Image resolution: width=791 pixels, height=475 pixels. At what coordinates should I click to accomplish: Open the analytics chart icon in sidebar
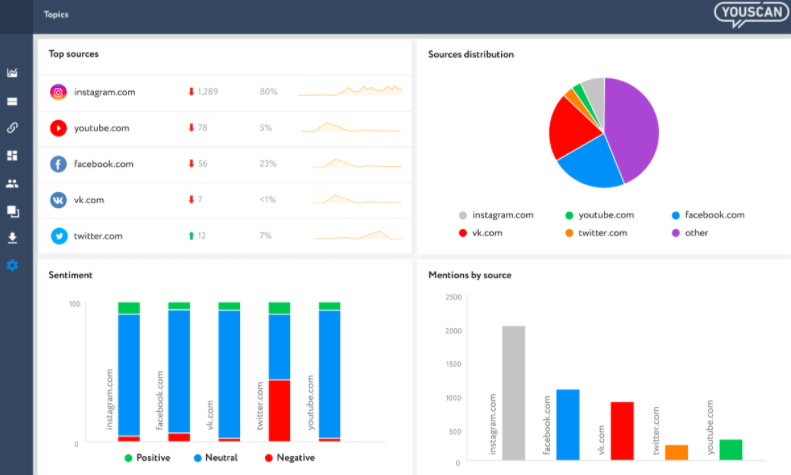pyautogui.click(x=12, y=73)
